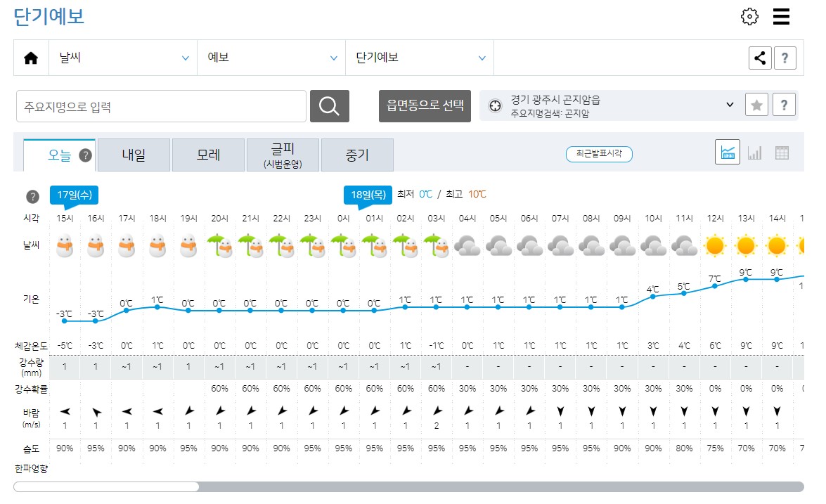Go to home via house icon
Screen dimensions: 826x504
[31, 58]
